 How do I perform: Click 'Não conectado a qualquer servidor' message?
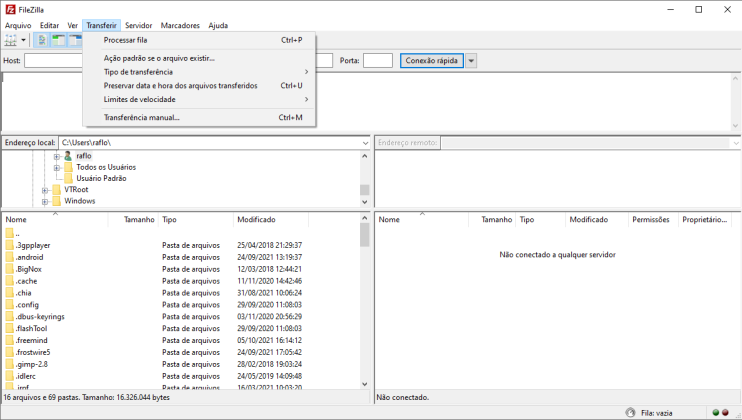(557, 254)
